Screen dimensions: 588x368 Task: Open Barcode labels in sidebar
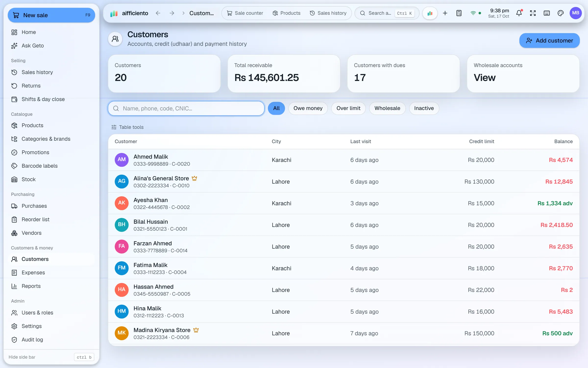point(51,166)
